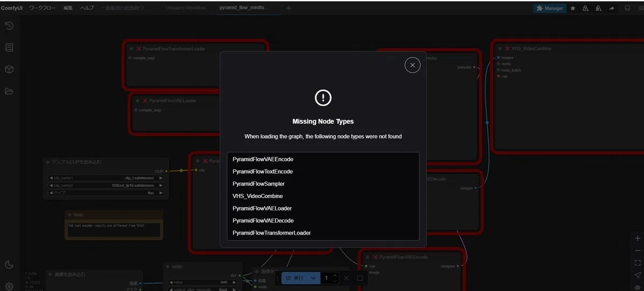Image resolution: width=644 pixels, height=291 pixels.
Task: Collapse the width node dot
Action: (167, 266)
